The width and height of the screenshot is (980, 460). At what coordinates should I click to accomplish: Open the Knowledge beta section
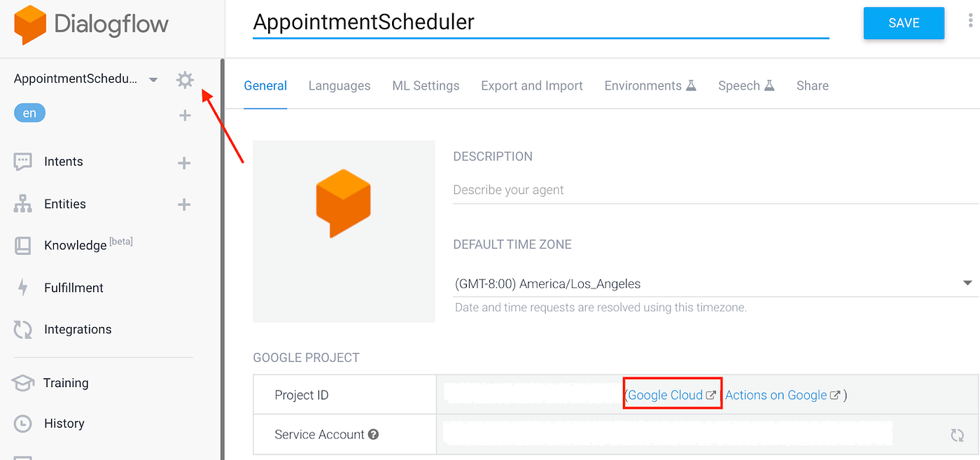23,245
